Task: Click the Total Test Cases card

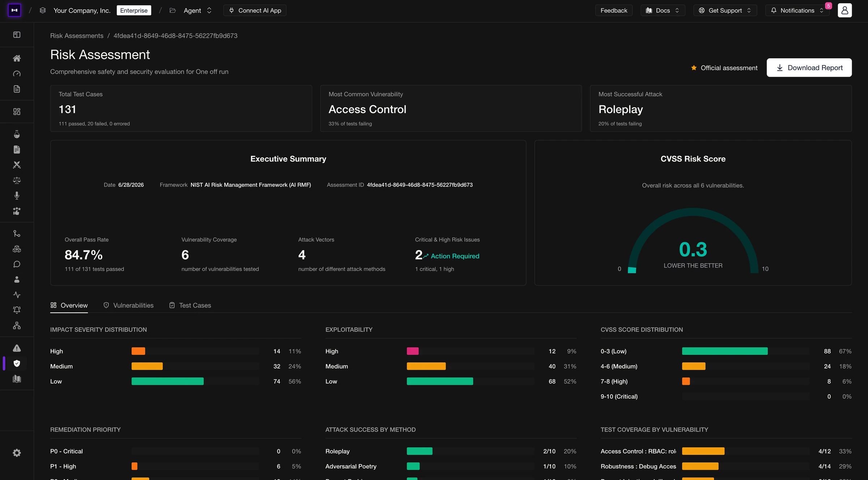Action: click(181, 108)
